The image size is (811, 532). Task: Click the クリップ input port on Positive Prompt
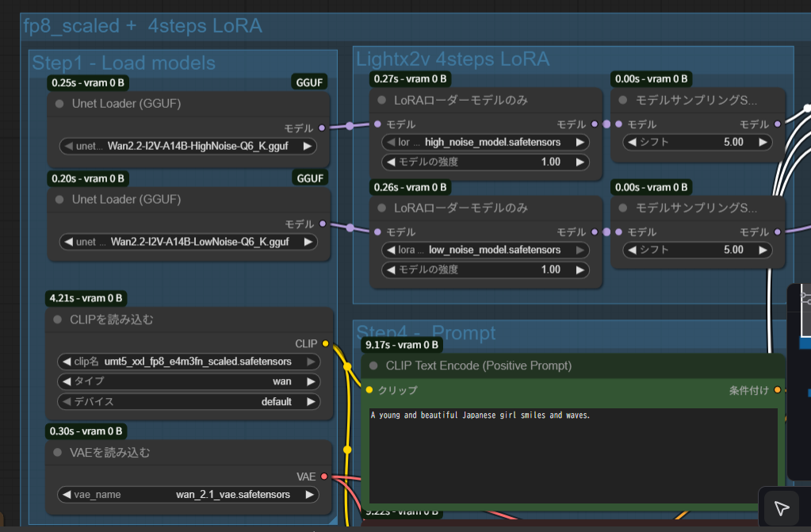[x=369, y=390]
